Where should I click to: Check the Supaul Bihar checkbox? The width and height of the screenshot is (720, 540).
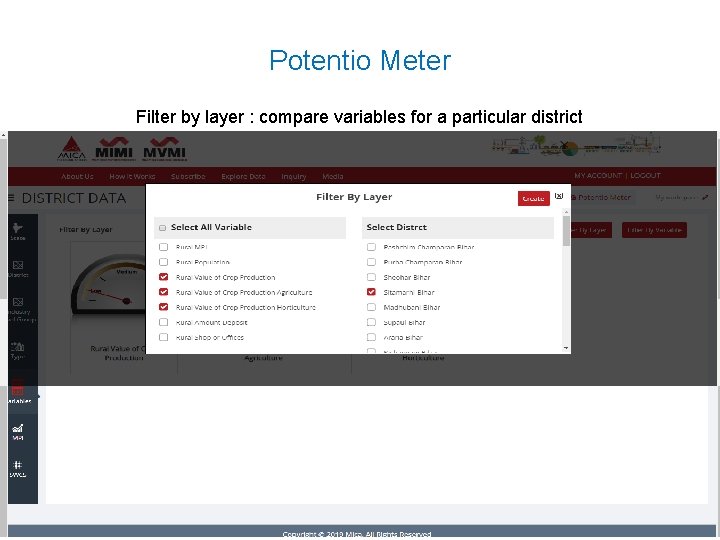371,322
